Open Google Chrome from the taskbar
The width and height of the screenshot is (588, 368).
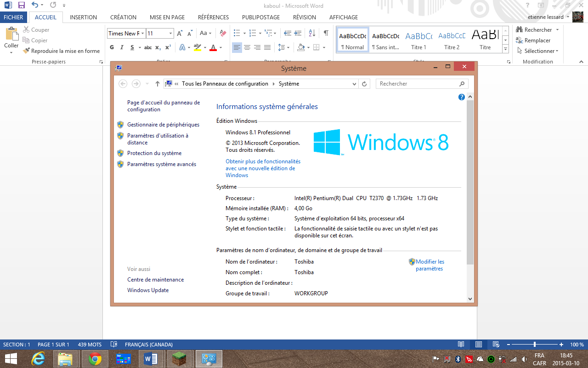95,359
